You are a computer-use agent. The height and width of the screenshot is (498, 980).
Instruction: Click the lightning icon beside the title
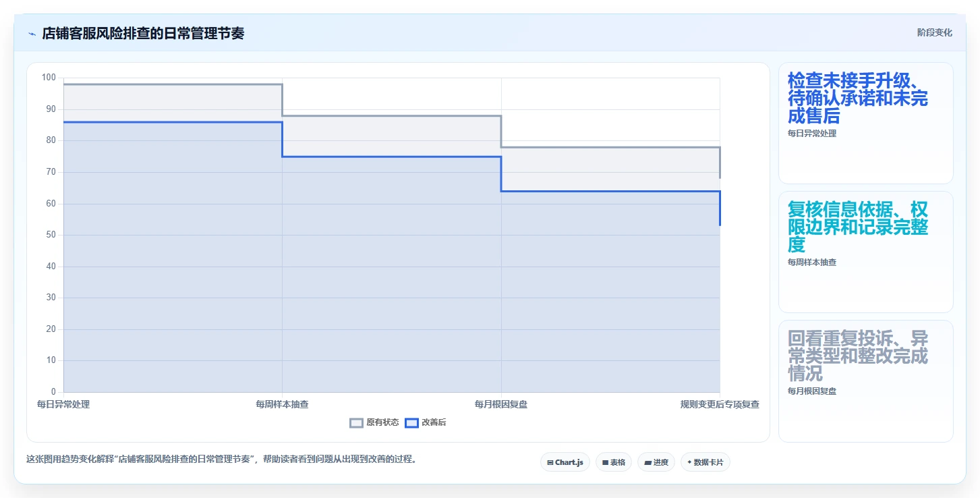point(32,34)
